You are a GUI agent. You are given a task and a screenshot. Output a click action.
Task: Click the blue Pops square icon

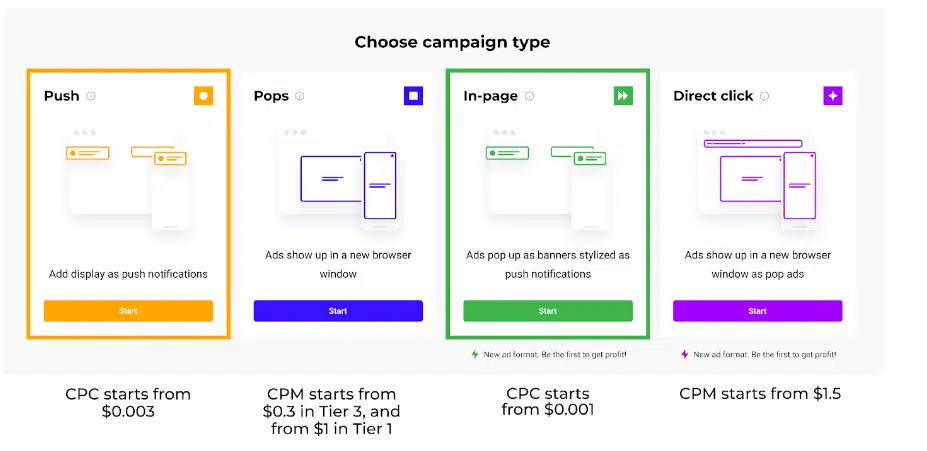[413, 96]
